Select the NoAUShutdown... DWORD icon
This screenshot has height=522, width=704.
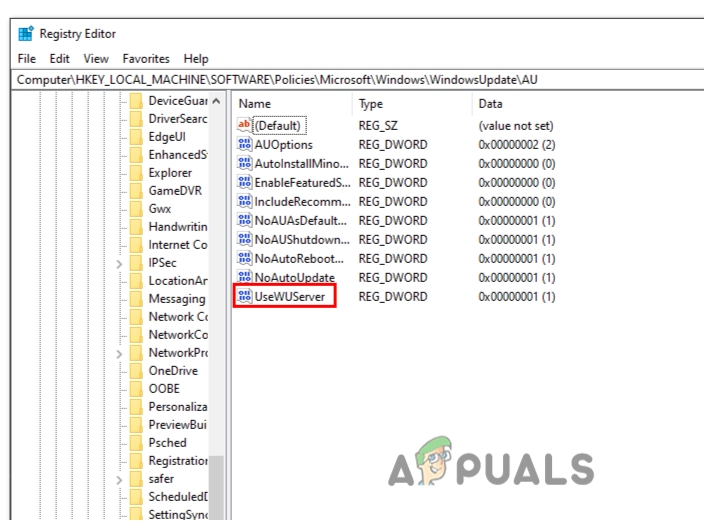[x=244, y=239]
